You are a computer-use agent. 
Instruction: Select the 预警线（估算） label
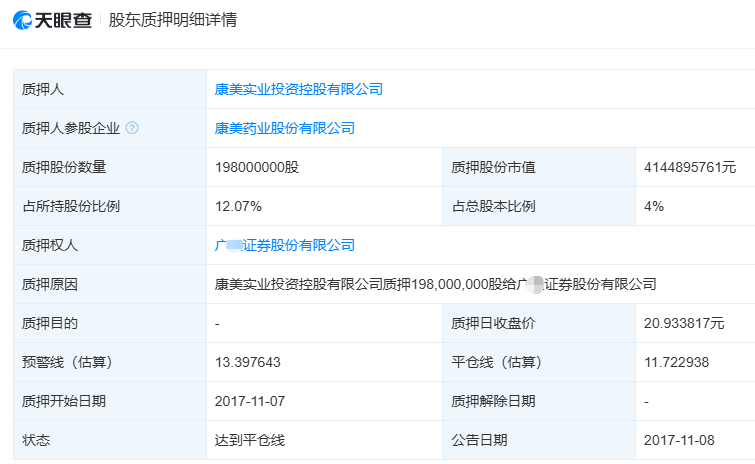click(x=67, y=362)
